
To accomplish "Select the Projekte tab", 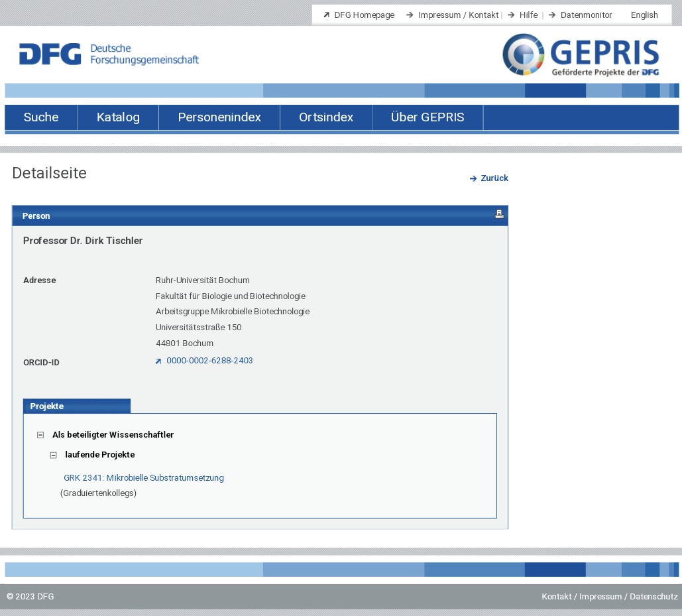I will (77, 406).
